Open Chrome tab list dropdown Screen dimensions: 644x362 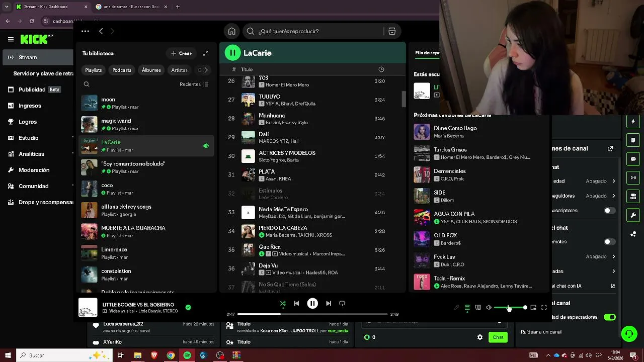tap(7, 7)
